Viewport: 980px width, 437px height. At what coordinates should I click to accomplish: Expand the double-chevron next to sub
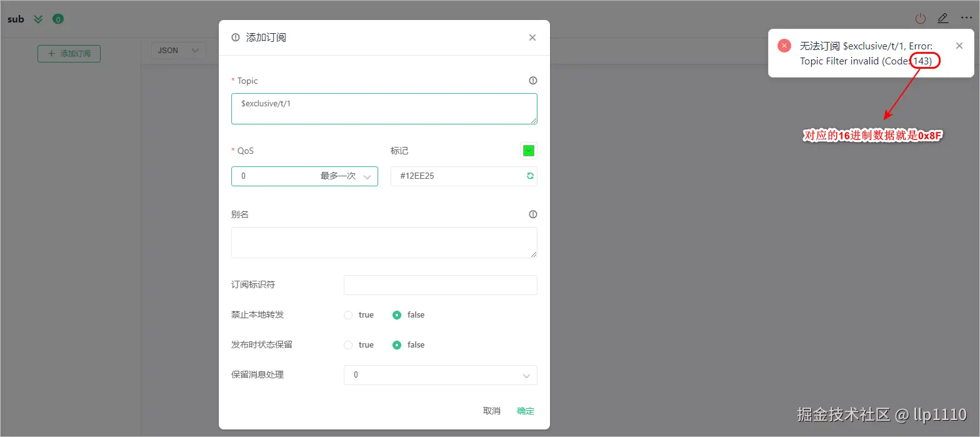tap(38, 19)
